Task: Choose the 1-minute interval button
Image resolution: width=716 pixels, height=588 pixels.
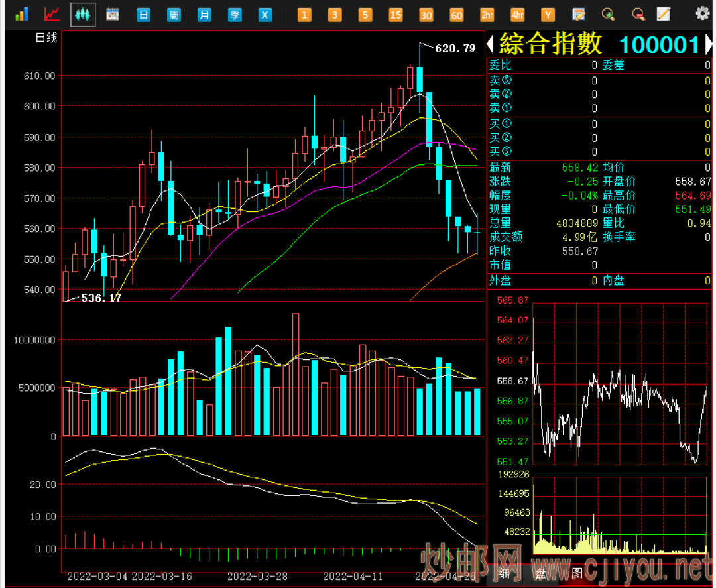Action: tap(304, 15)
